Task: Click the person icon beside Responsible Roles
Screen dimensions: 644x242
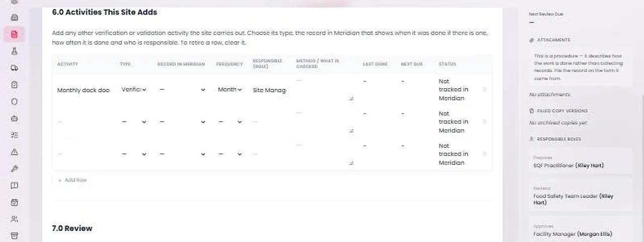Action: pyautogui.click(x=531, y=139)
